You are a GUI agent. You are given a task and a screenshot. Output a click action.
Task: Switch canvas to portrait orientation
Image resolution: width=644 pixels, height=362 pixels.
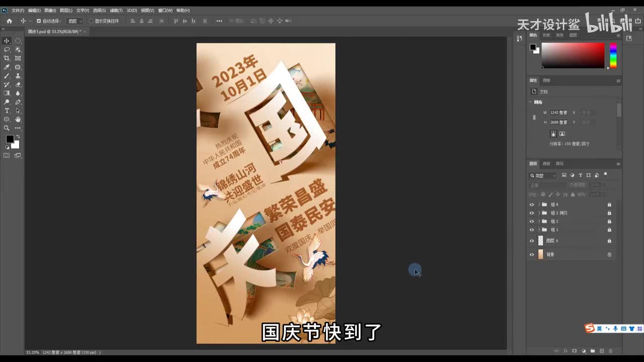(553, 134)
